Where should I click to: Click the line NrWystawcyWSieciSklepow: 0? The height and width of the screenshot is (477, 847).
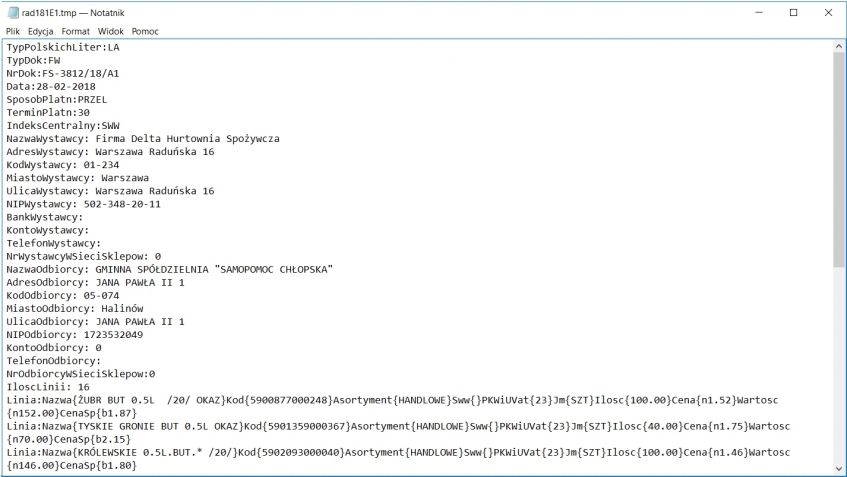[84, 256]
